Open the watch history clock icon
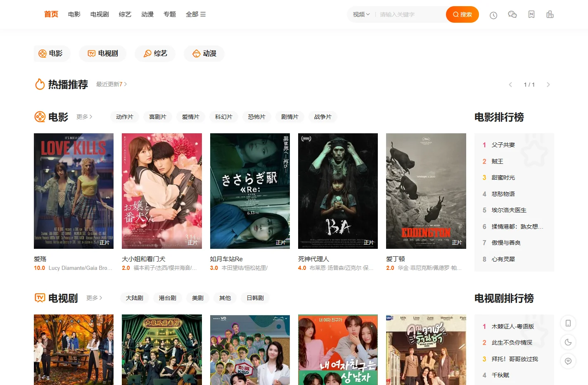Image resolution: width=588 pixels, height=385 pixels. [x=493, y=15]
